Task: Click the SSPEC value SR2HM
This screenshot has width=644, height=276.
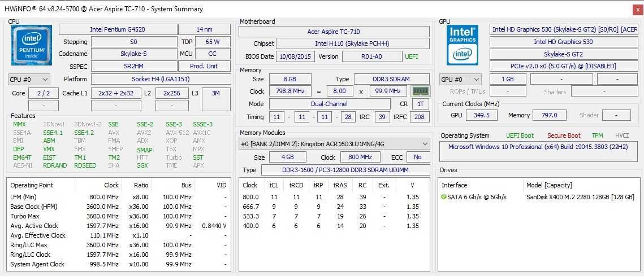Action: [133, 66]
